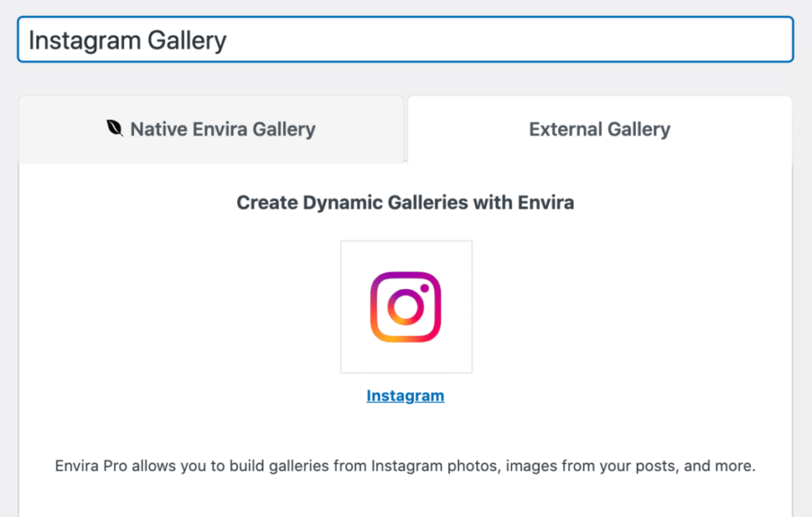
Task: Click the Envira Pro description text
Action: (x=406, y=465)
